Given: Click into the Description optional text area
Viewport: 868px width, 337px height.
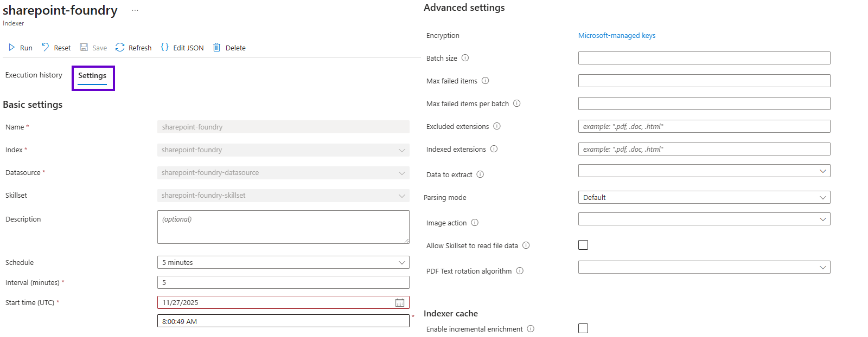Looking at the screenshot, I should click(x=283, y=227).
